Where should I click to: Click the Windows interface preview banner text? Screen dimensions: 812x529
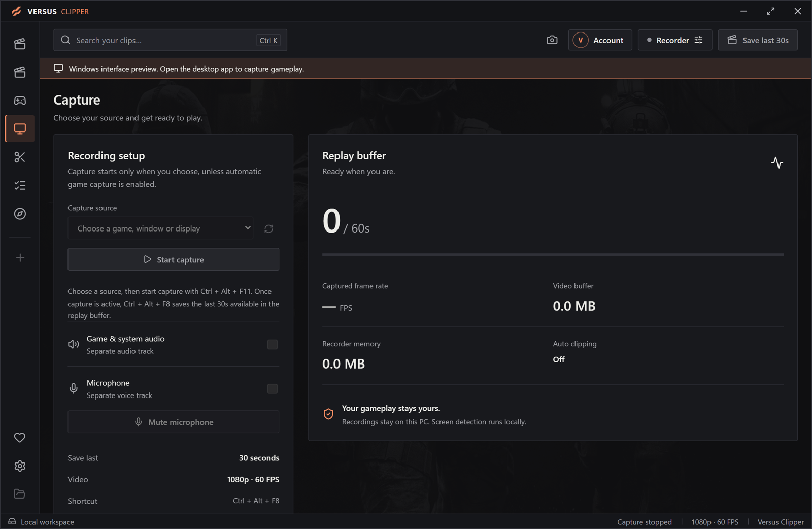[x=186, y=69]
